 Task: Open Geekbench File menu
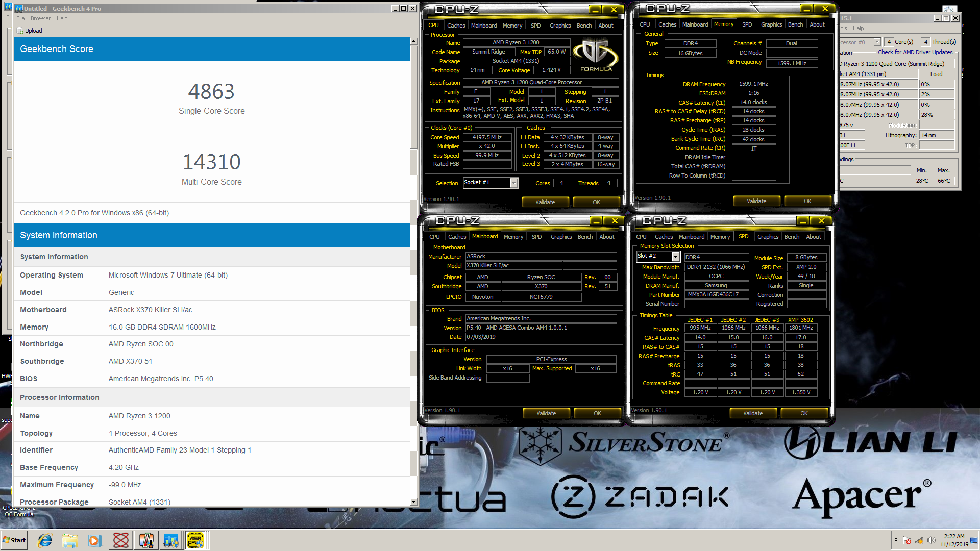[x=20, y=18]
